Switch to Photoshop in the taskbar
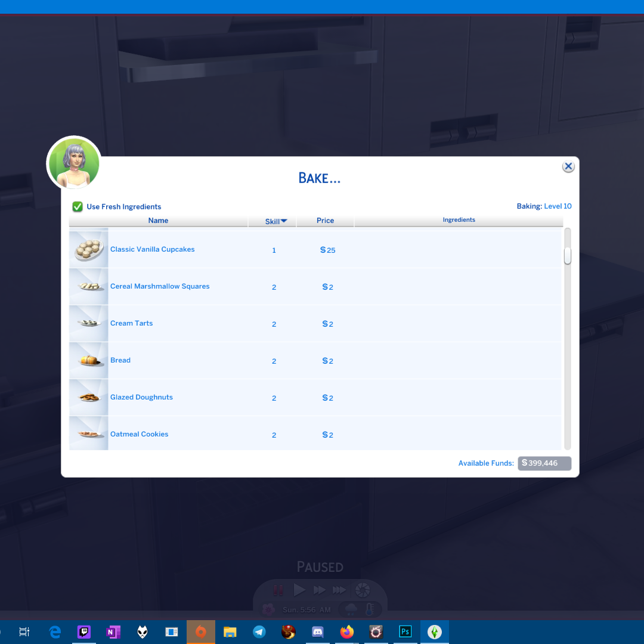The image size is (644, 644). click(x=405, y=631)
